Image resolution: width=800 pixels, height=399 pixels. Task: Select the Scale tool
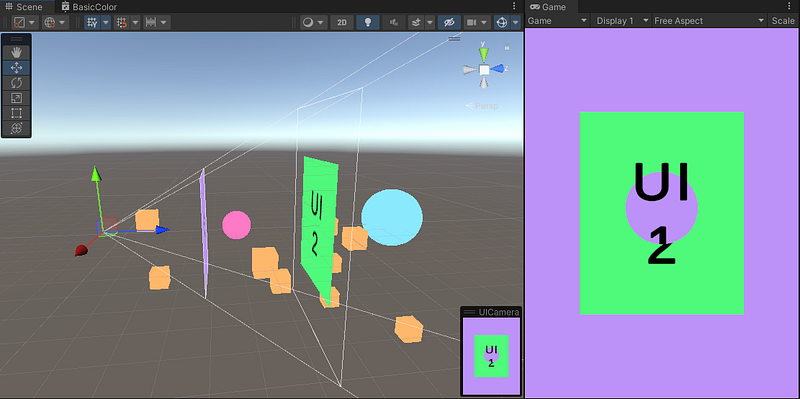pyautogui.click(x=16, y=98)
